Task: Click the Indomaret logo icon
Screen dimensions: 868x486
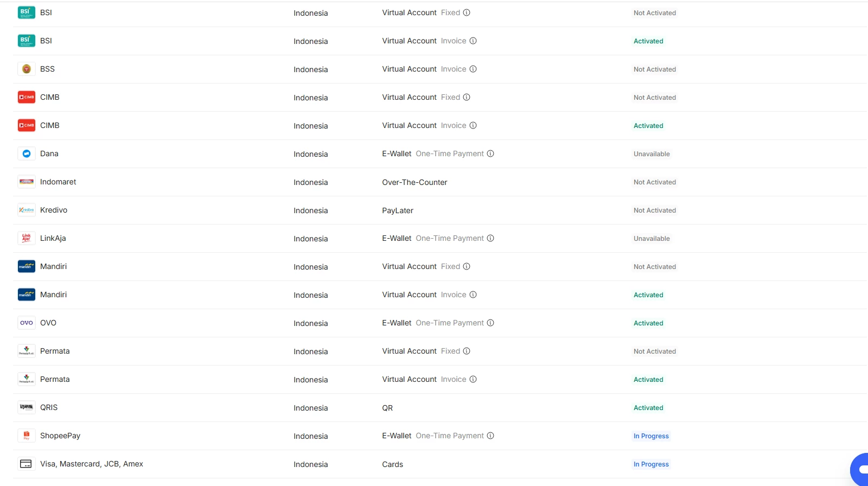Action: [26, 182]
